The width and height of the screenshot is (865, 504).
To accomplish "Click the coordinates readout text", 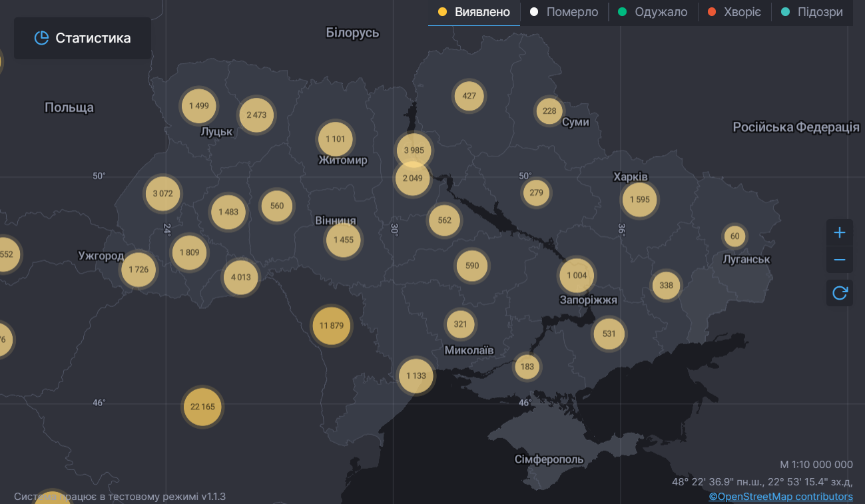I will coord(762,481).
